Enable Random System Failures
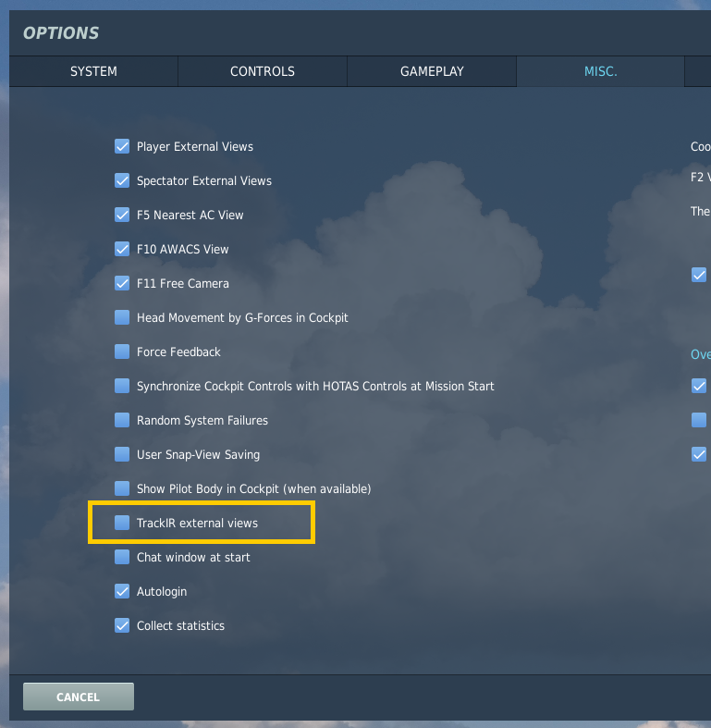This screenshot has height=728, width=711. pyautogui.click(x=122, y=420)
